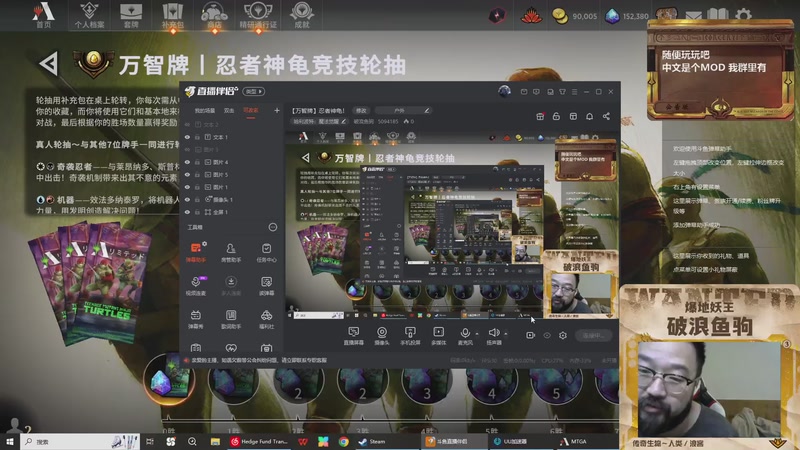
Task: Open the 精研通行证 mastery pass tab
Action: [258, 15]
